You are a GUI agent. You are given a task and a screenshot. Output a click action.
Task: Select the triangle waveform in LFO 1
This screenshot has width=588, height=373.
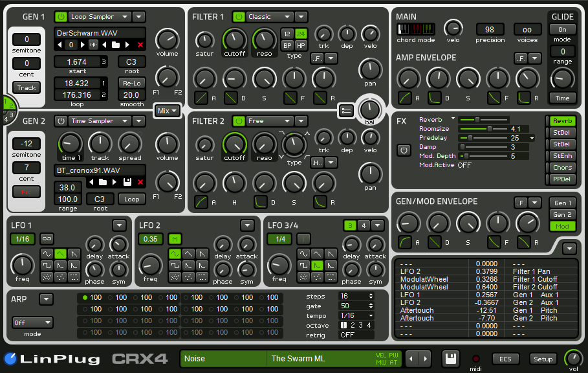60,254
